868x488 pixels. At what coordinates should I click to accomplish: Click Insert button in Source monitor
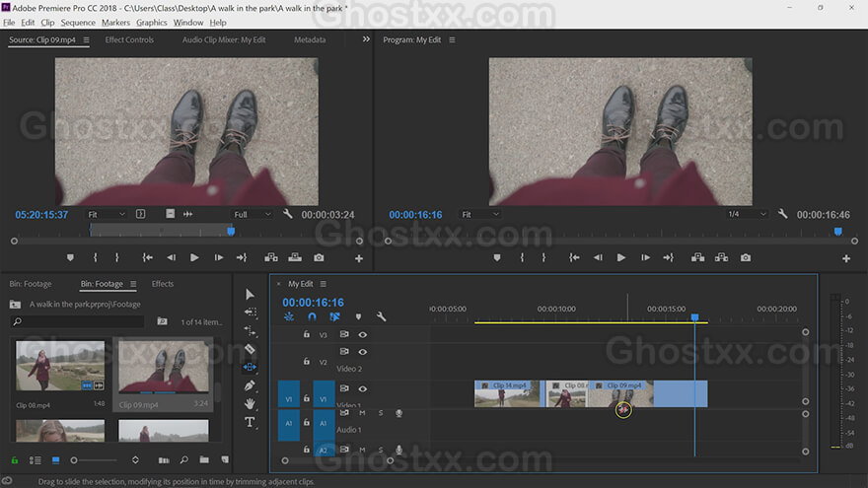(271, 258)
